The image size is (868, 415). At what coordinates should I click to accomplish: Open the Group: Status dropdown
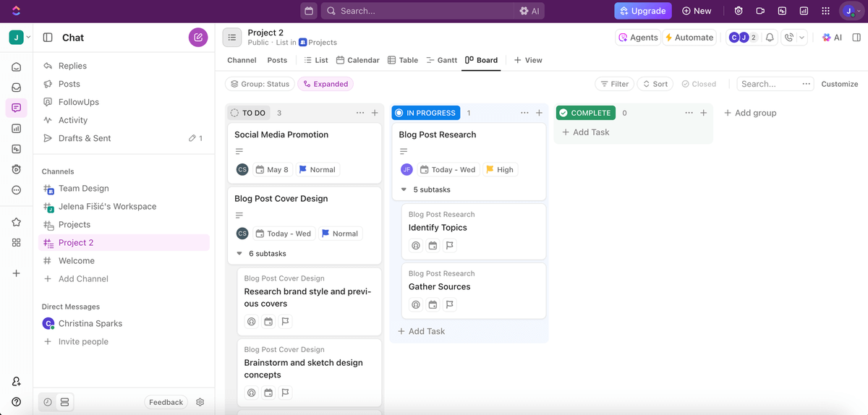click(x=260, y=84)
